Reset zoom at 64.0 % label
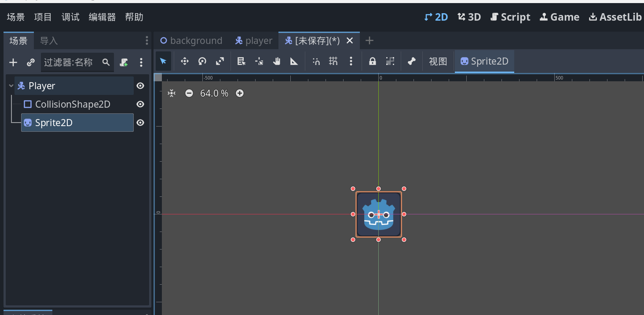Screen dimensions: 644x315 coord(214,93)
